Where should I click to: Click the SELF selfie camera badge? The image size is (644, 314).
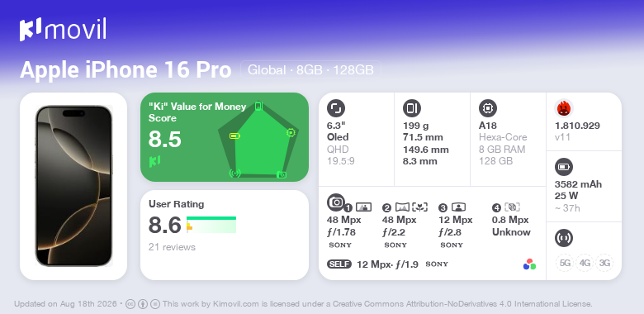[339, 264]
